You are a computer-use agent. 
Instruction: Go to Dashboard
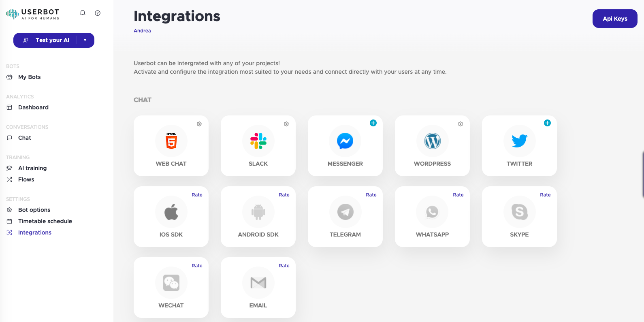[x=33, y=107]
